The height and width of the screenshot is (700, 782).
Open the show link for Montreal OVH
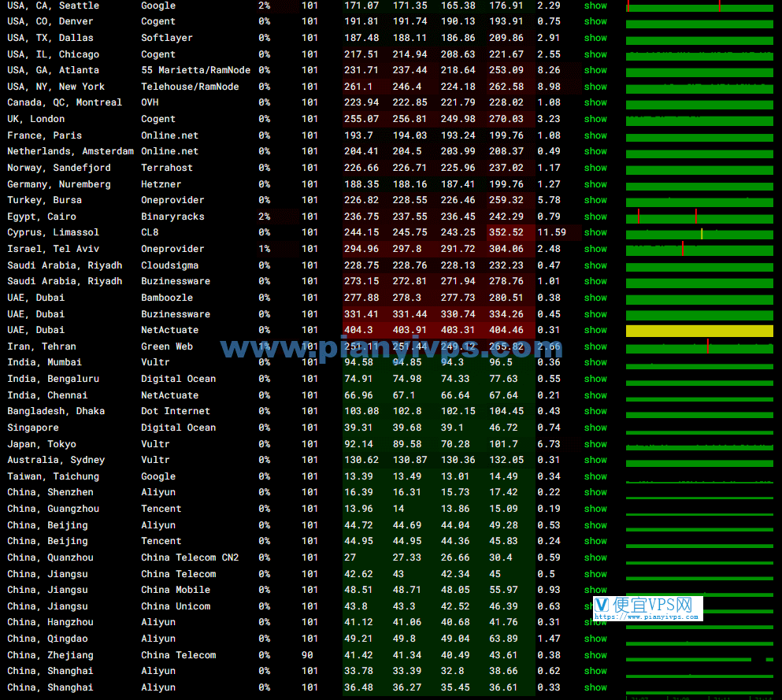[x=595, y=102]
